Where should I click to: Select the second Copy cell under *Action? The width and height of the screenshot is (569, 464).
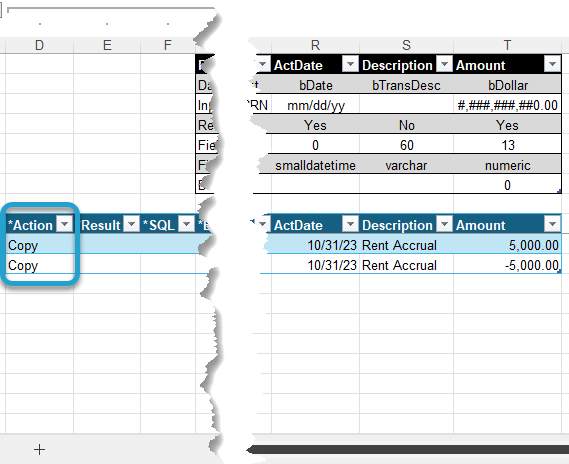[39, 265]
